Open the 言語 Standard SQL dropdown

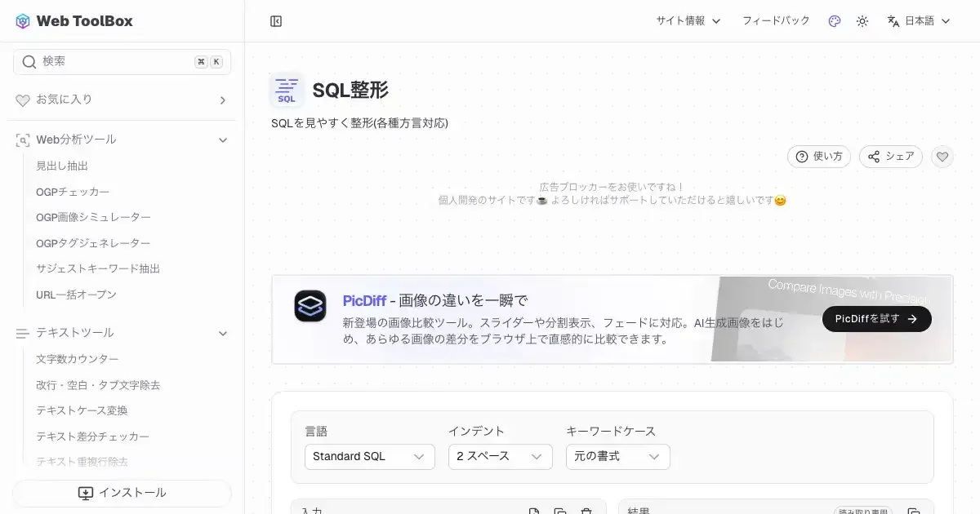click(369, 457)
